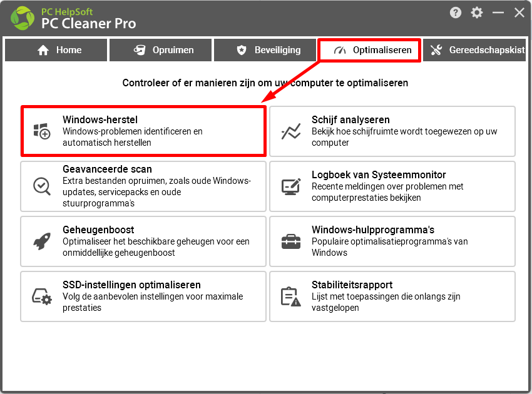Open the Opruimen tab
Viewport: 532px width, 394px height.
160,50
